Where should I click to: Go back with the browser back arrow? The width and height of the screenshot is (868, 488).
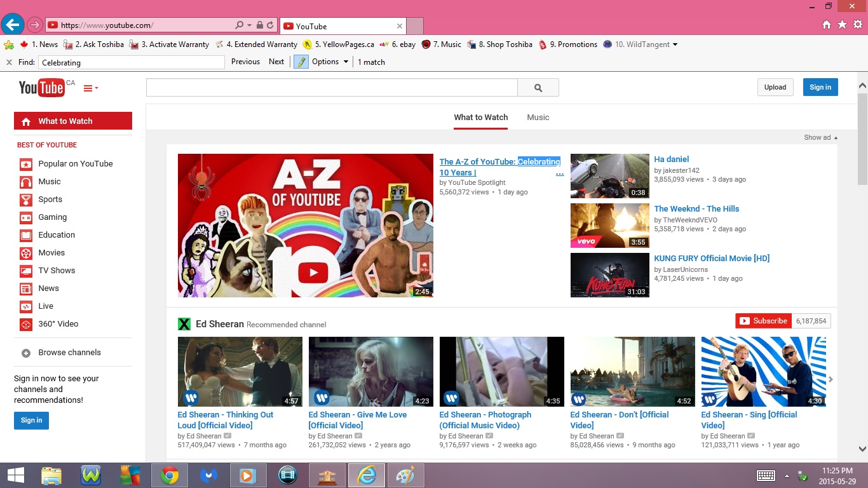coord(12,25)
